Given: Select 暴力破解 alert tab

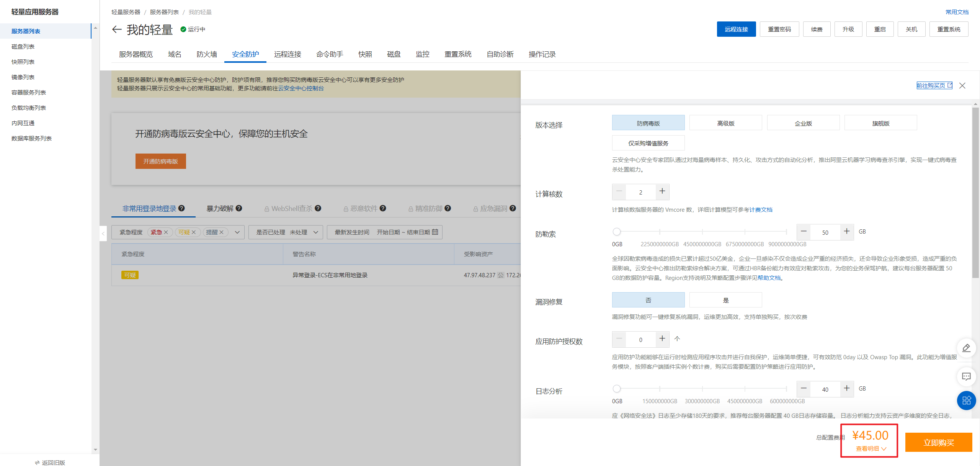Looking at the screenshot, I should coord(220,208).
